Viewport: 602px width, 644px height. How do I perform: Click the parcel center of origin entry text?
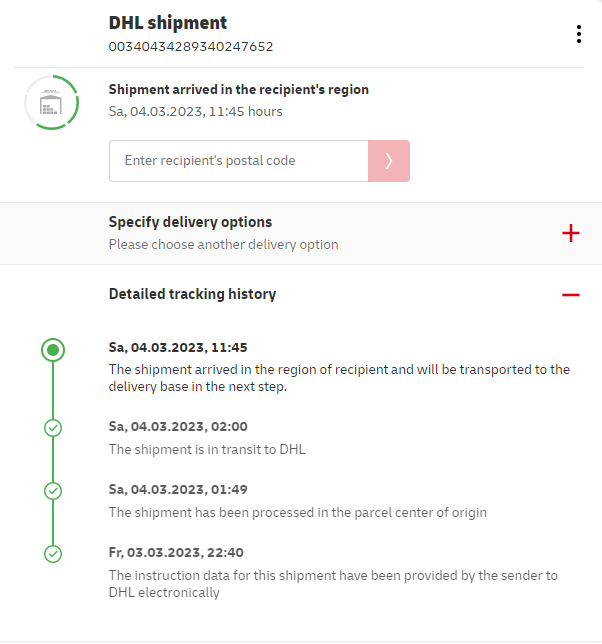point(297,512)
